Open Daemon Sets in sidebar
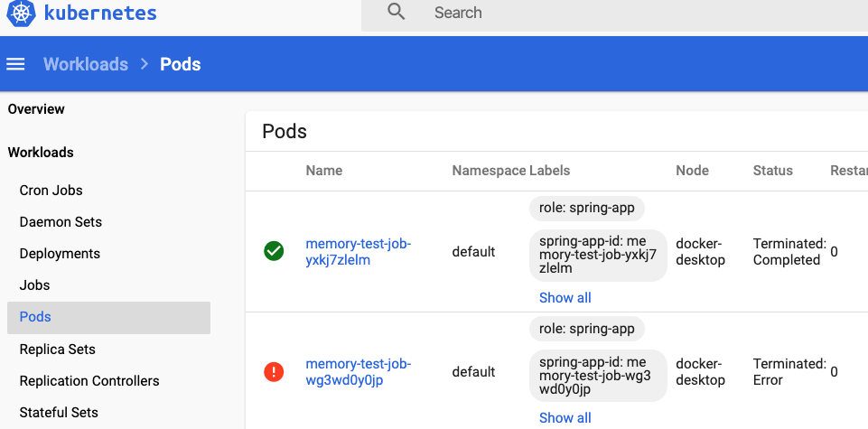This screenshot has height=429, width=868. tap(61, 222)
